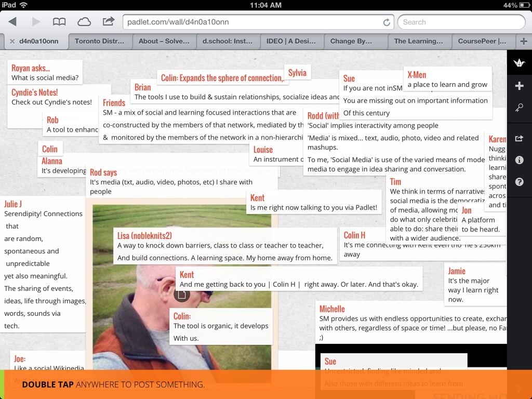Select the Lisa (nobleknits2) post title
The image size is (532, 399).
click(x=144, y=235)
